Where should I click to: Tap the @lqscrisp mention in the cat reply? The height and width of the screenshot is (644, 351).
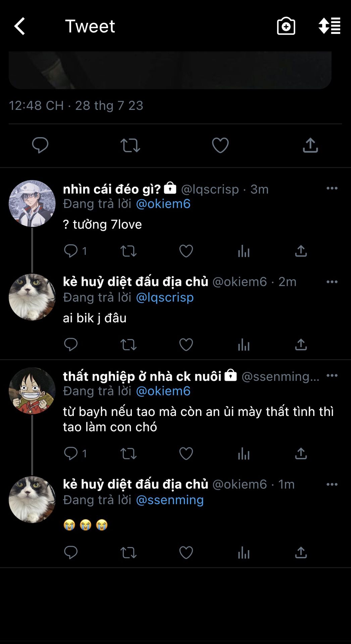tap(165, 297)
